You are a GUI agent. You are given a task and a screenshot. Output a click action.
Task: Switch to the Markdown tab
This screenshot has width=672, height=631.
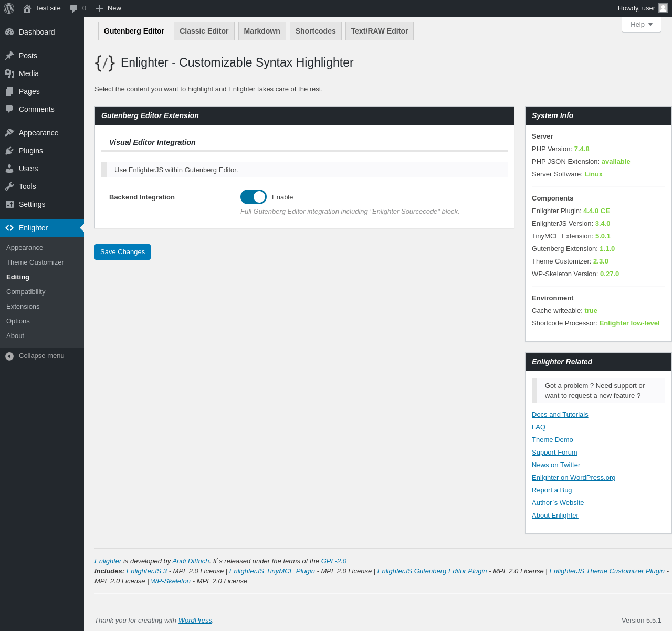point(262,31)
